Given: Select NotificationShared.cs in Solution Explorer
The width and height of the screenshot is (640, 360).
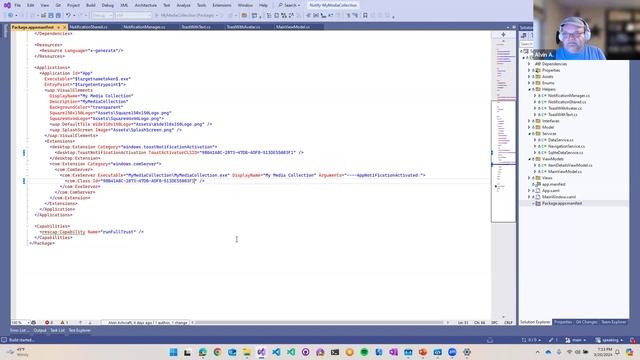Looking at the screenshot, I should pyautogui.click(x=567, y=102).
